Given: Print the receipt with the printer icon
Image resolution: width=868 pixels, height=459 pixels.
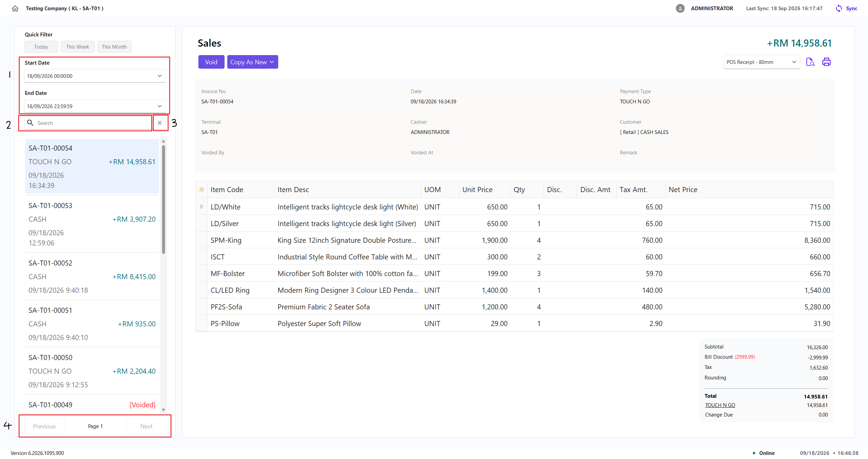Looking at the screenshot, I should point(826,62).
